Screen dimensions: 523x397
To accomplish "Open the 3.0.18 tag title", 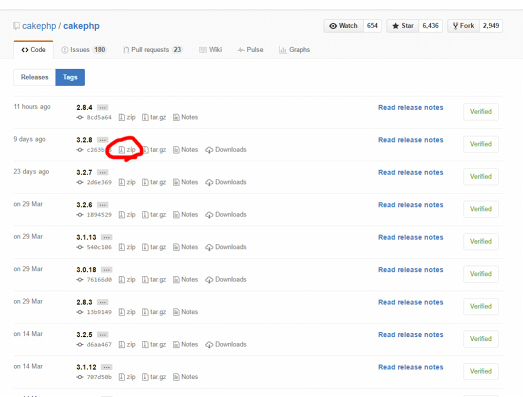I will click(x=86, y=270).
